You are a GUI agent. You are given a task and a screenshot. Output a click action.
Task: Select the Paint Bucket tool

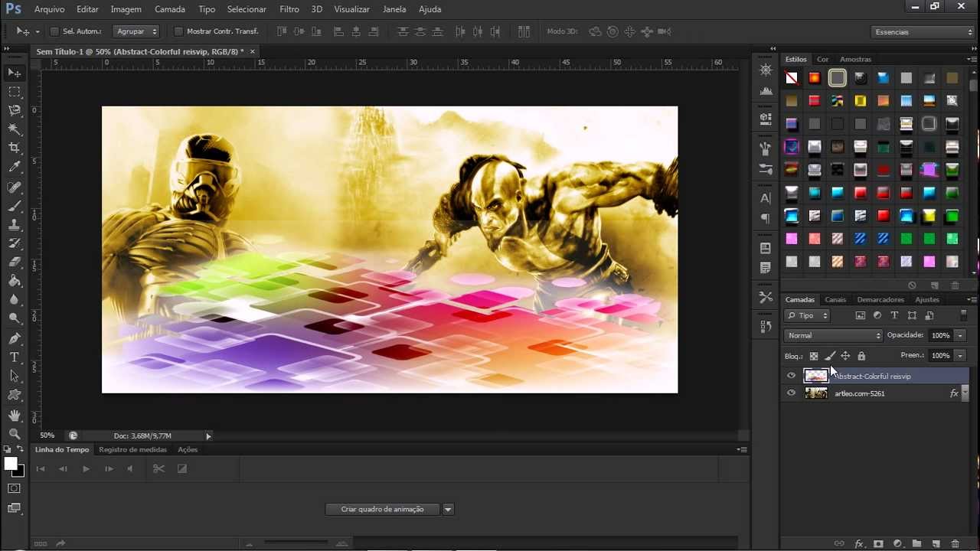15,282
